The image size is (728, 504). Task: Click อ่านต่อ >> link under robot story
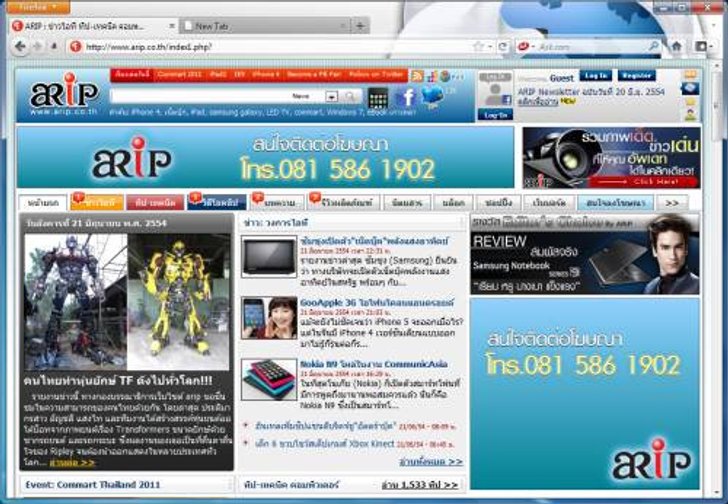click(72, 463)
